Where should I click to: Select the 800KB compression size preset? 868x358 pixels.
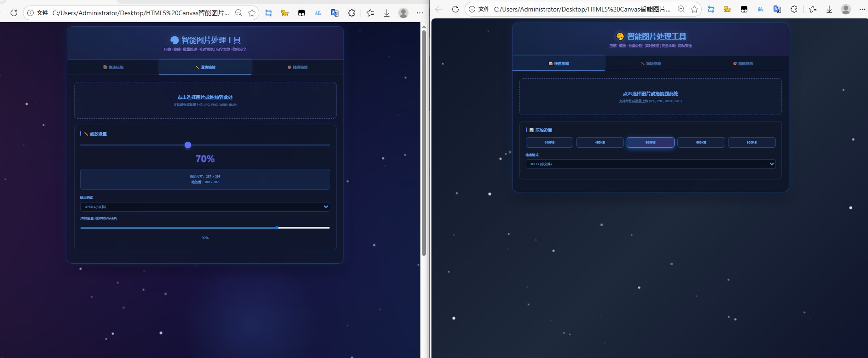tap(751, 143)
